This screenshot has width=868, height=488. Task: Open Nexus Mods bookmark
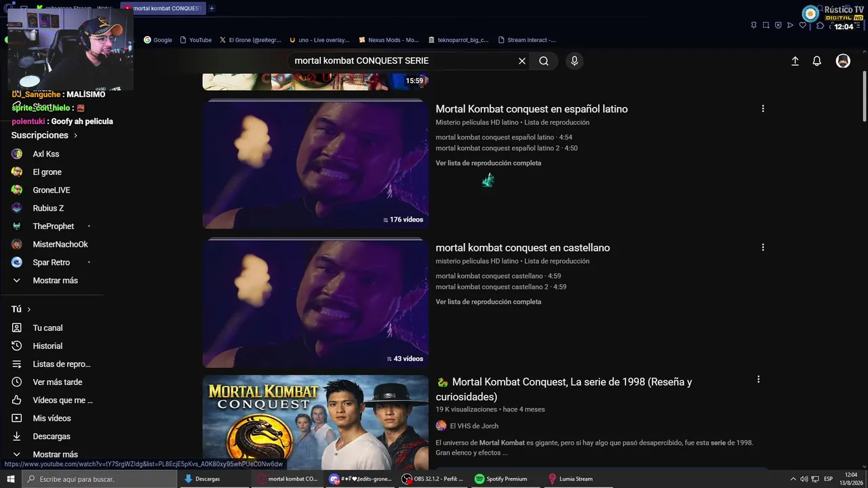[389, 40]
